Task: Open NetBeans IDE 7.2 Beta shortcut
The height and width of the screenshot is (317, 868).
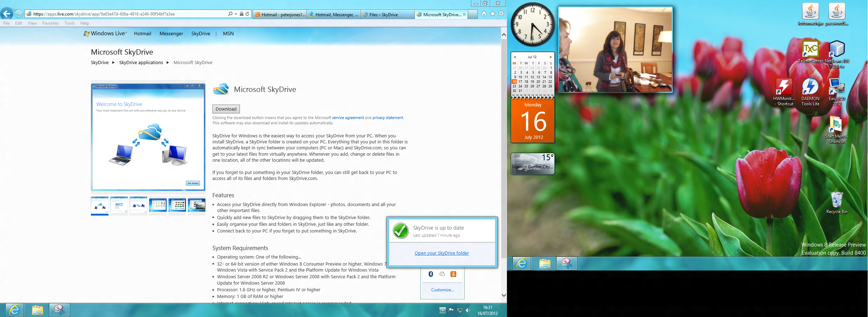Action: (837, 54)
